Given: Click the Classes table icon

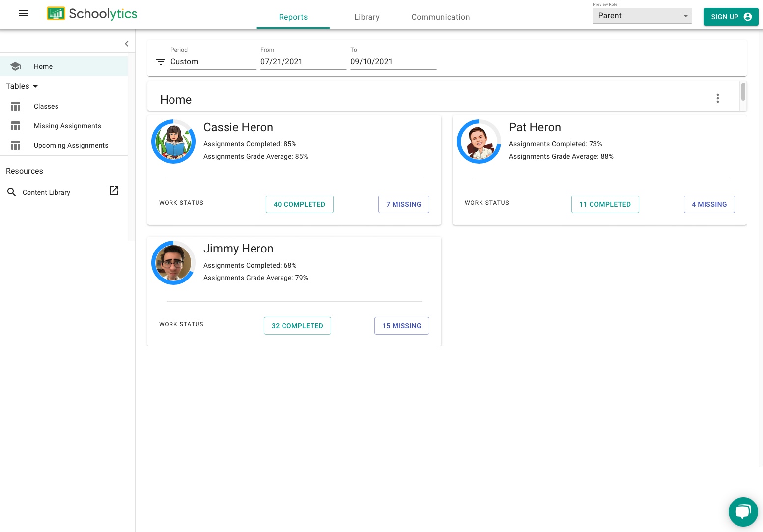Looking at the screenshot, I should [16, 106].
